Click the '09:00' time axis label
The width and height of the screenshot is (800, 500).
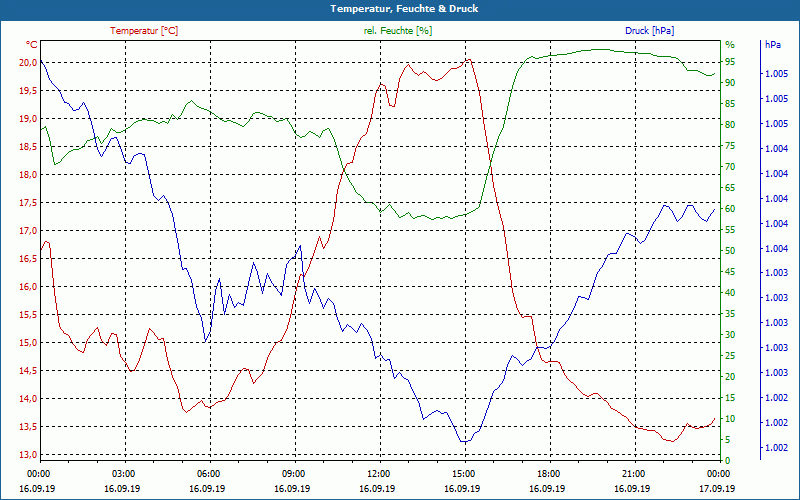[x=293, y=473]
